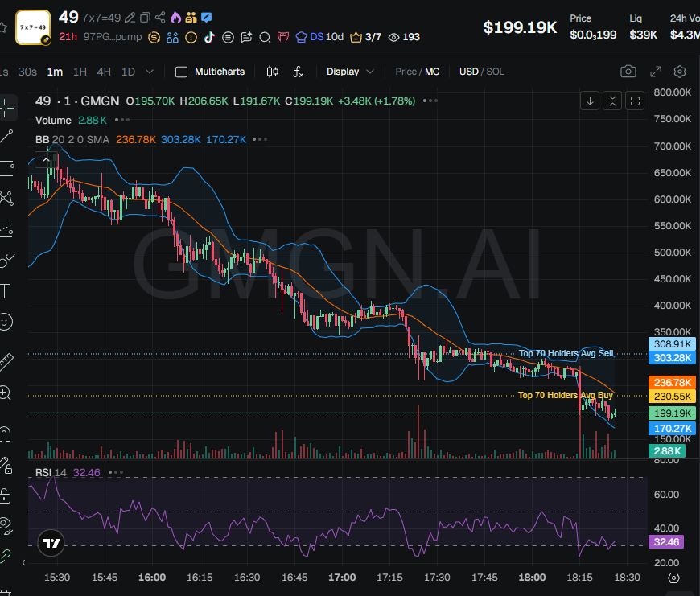Image resolution: width=700 pixels, height=596 pixels.
Task: Select the ruler measure tool
Action: click(6, 362)
